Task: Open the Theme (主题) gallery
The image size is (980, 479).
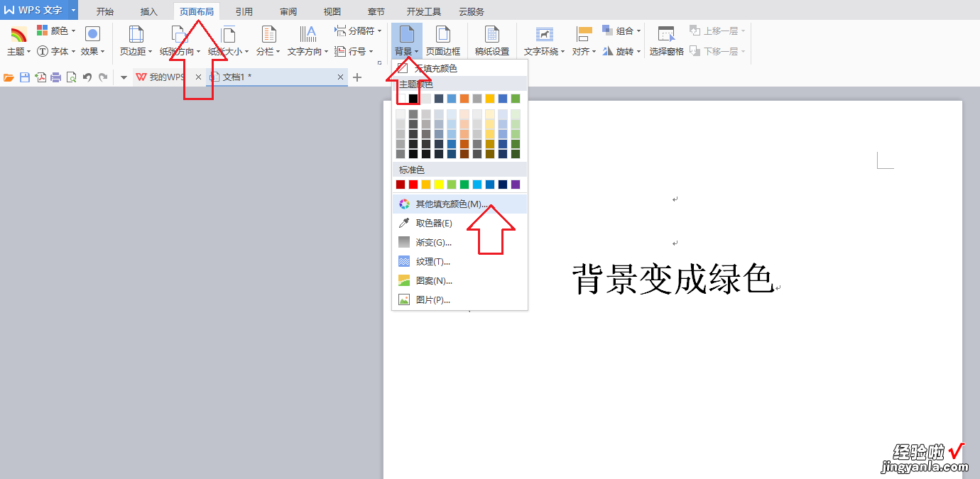Action: pos(18,43)
